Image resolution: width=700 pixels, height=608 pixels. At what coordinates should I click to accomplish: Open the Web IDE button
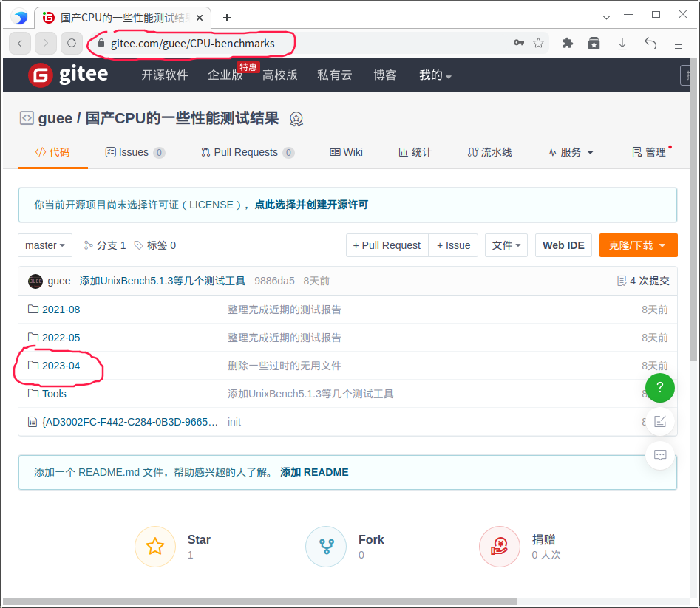click(x=563, y=245)
